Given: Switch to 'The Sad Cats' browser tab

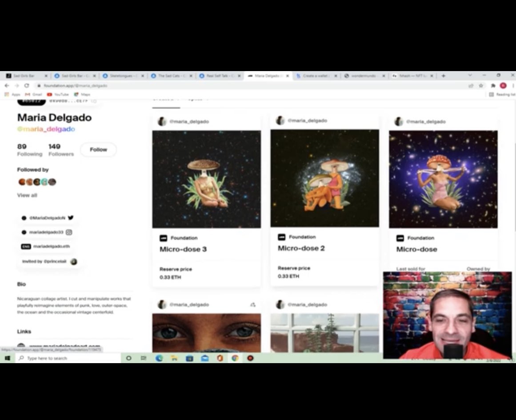Looking at the screenshot, I should pyautogui.click(x=172, y=76).
